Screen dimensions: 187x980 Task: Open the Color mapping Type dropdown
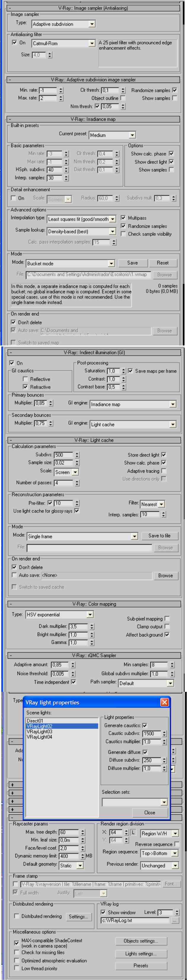pos(90,615)
